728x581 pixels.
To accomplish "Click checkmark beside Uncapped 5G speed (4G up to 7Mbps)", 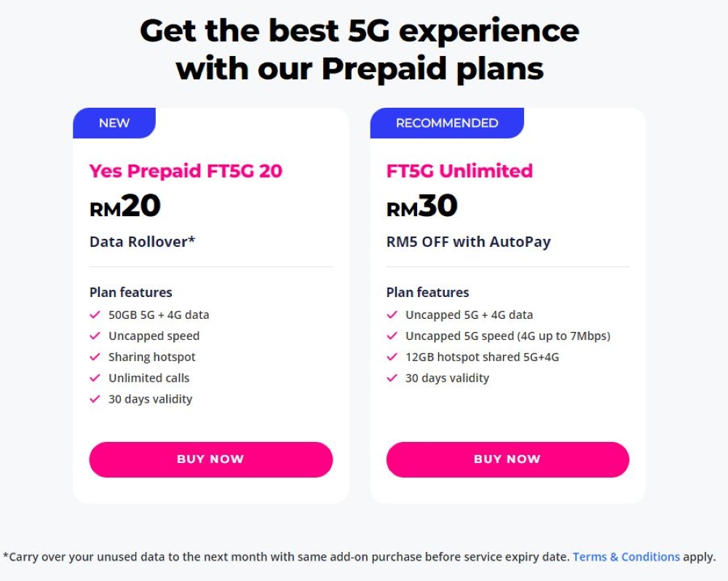I will tap(392, 336).
